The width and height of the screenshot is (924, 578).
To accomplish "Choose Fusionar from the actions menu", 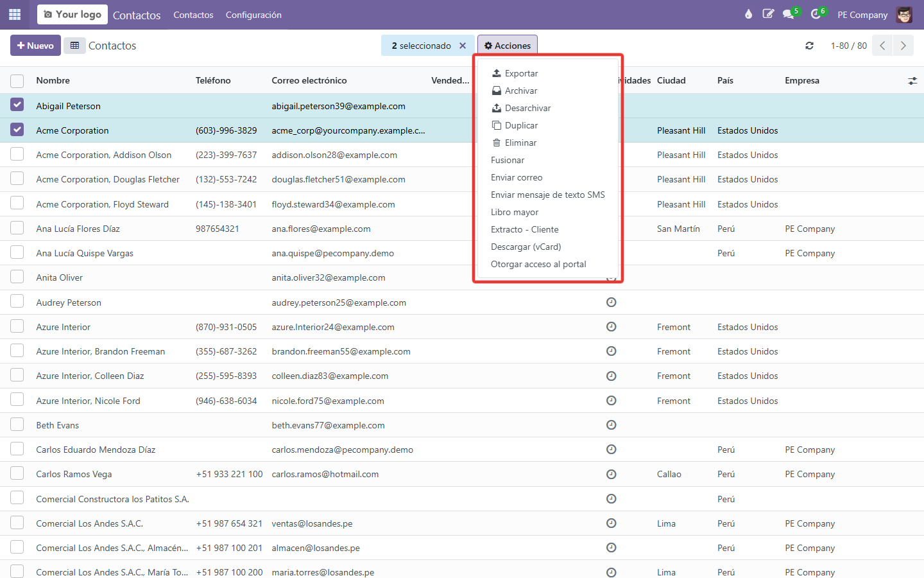I will (x=549, y=160).
